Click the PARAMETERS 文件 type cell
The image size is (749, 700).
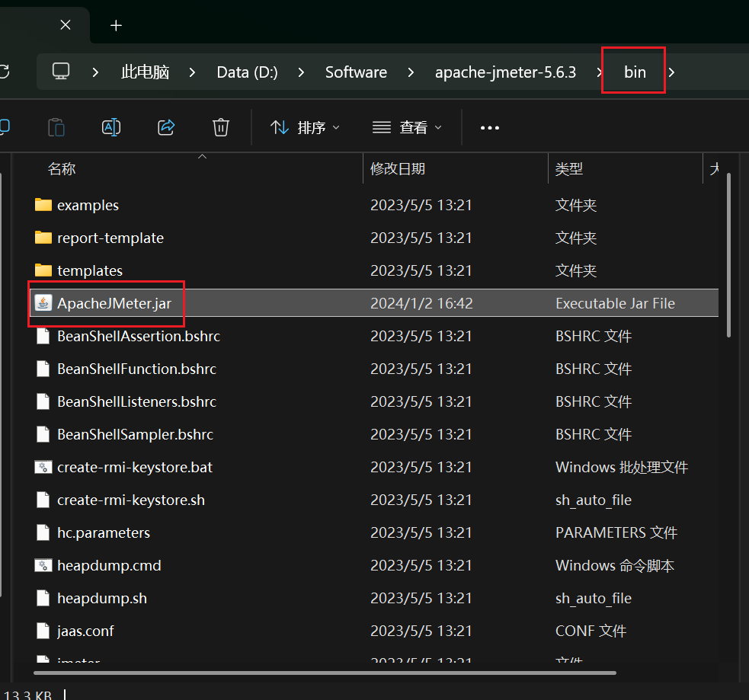coord(616,533)
